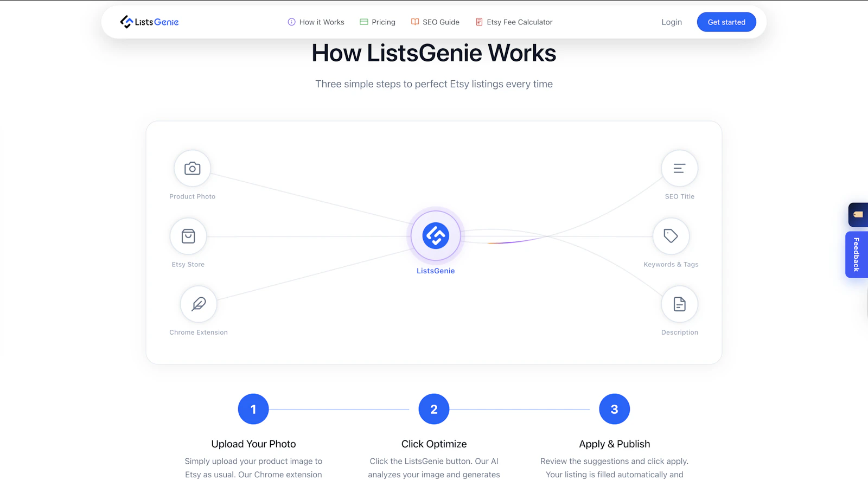Click the ListsGenie label under hub
This screenshot has width=868, height=480.
[x=436, y=271]
